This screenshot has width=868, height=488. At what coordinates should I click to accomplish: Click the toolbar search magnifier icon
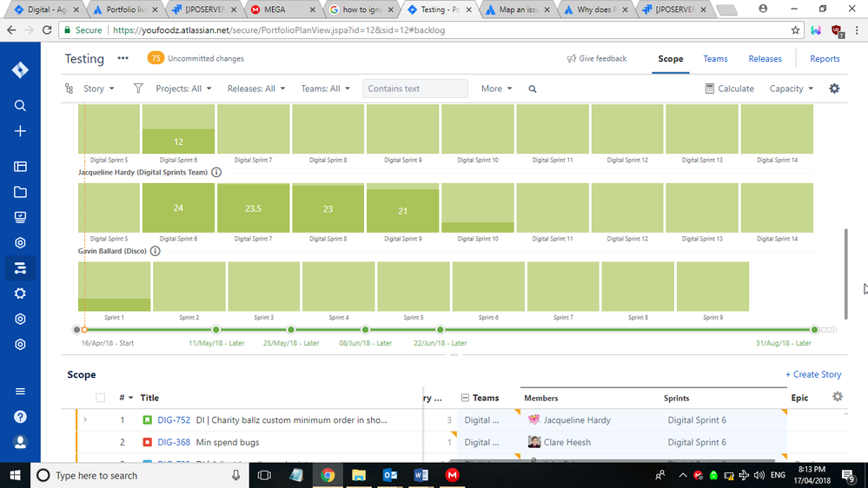click(533, 89)
